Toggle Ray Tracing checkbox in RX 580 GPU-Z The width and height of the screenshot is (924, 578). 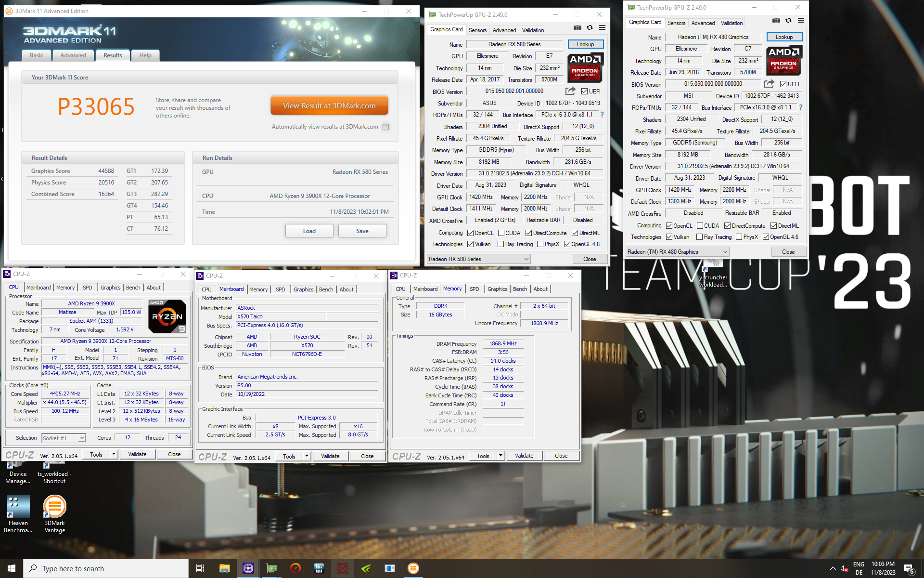pyautogui.click(x=500, y=244)
